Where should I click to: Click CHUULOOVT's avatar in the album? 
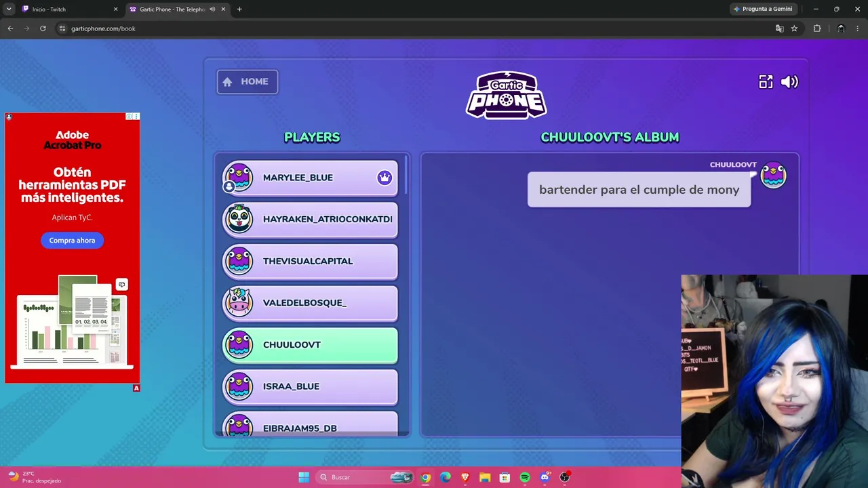coord(773,176)
